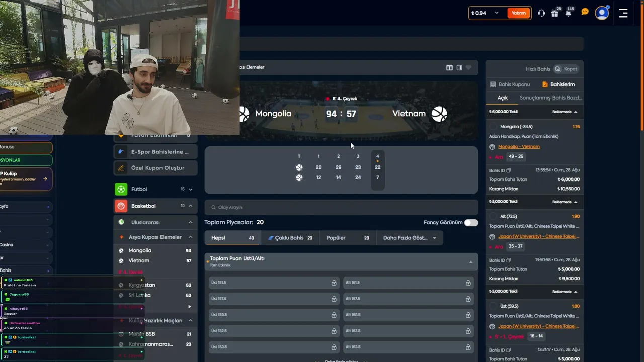Collapse the Basketbol sports category
The width and height of the screenshot is (644, 362).
click(190, 206)
